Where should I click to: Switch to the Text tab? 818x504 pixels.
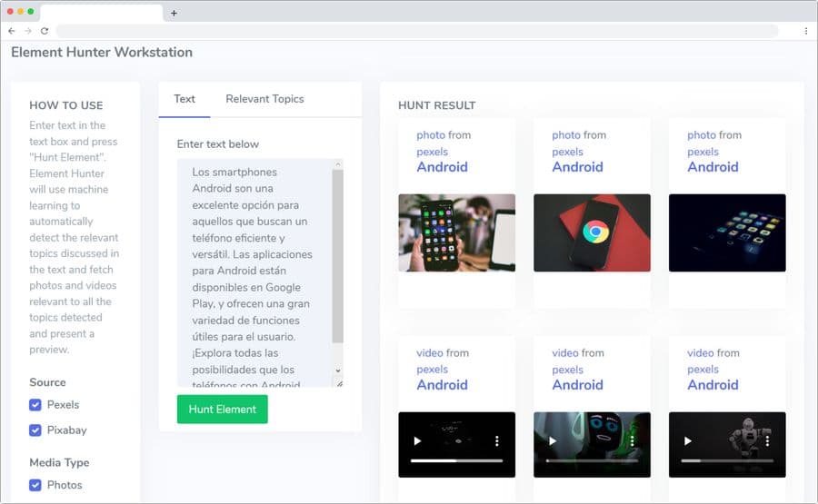point(185,99)
